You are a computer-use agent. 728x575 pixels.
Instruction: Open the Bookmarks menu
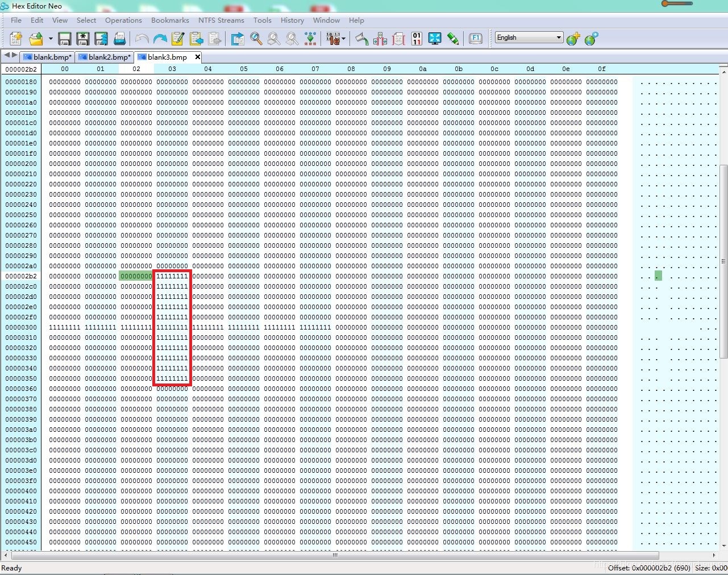(170, 20)
